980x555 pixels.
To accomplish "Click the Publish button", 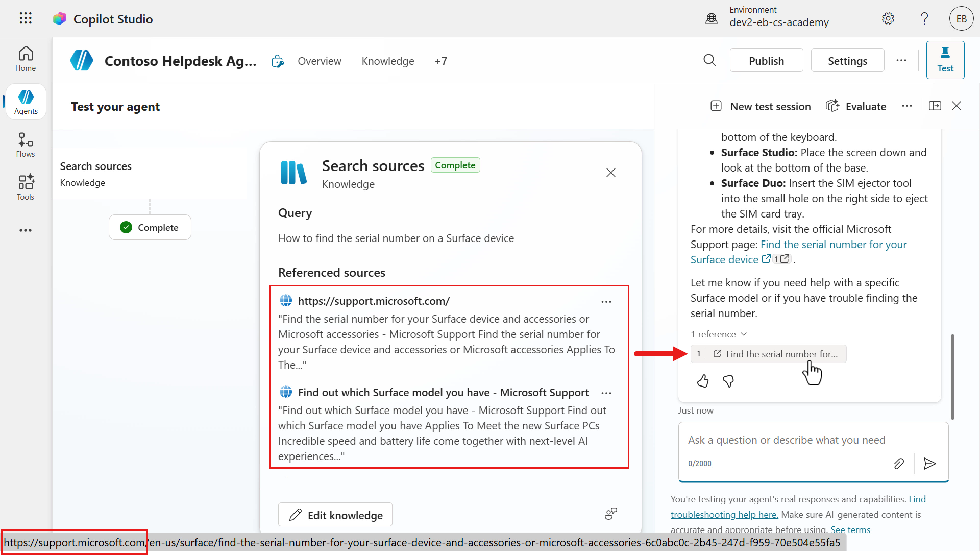I will [x=766, y=61].
